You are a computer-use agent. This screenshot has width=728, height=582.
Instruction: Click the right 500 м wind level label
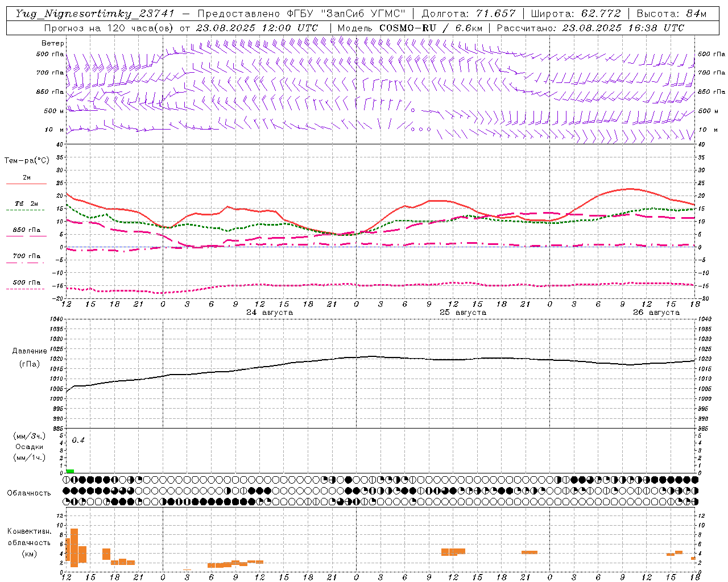click(709, 111)
